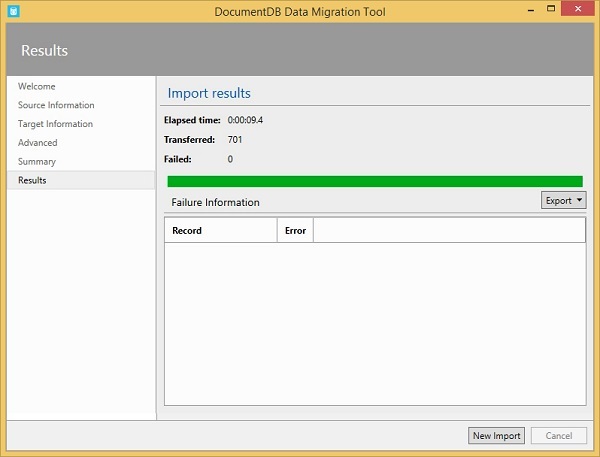Screen dimensions: 600x457
Task: Start a New Import
Action: [496, 436]
